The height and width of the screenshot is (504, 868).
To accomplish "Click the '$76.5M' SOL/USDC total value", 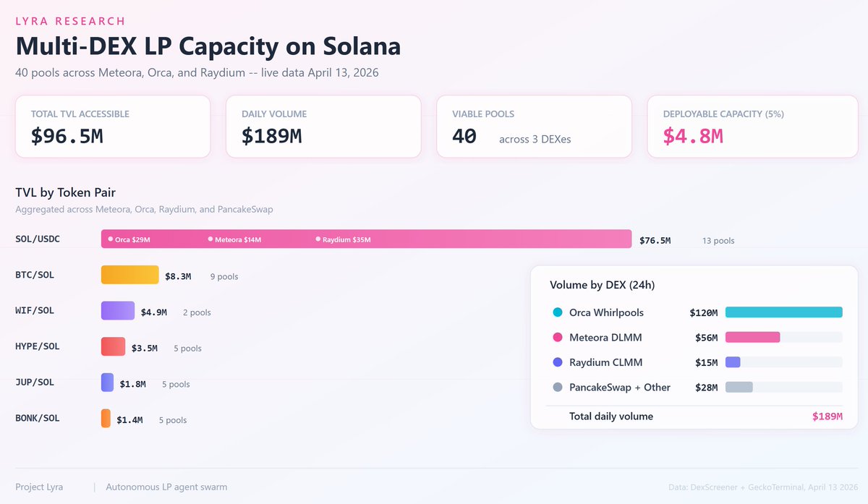I will pos(655,240).
